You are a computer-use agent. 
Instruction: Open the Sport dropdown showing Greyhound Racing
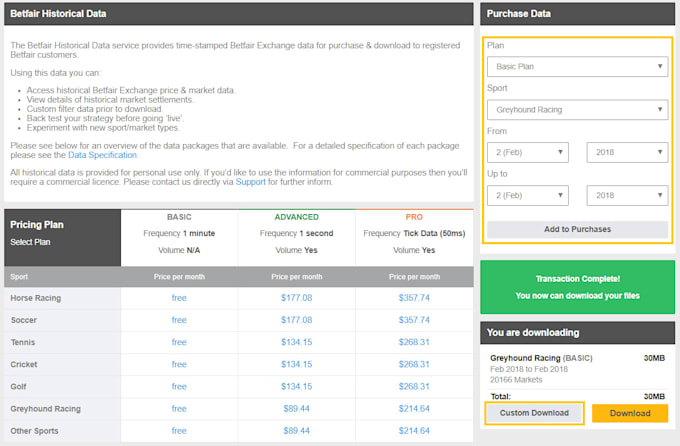(x=577, y=110)
